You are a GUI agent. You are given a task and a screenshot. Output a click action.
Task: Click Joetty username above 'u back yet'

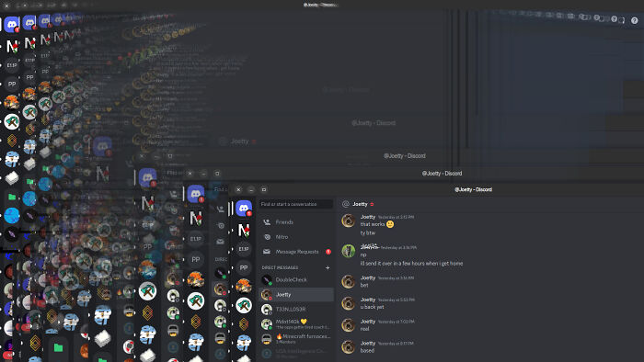[x=368, y=300]
